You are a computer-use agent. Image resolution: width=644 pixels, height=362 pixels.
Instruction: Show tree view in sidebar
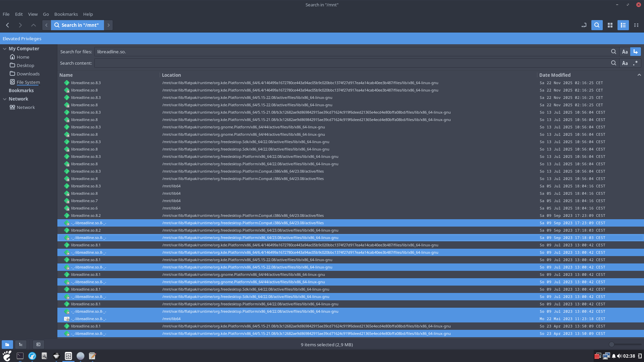21,344
